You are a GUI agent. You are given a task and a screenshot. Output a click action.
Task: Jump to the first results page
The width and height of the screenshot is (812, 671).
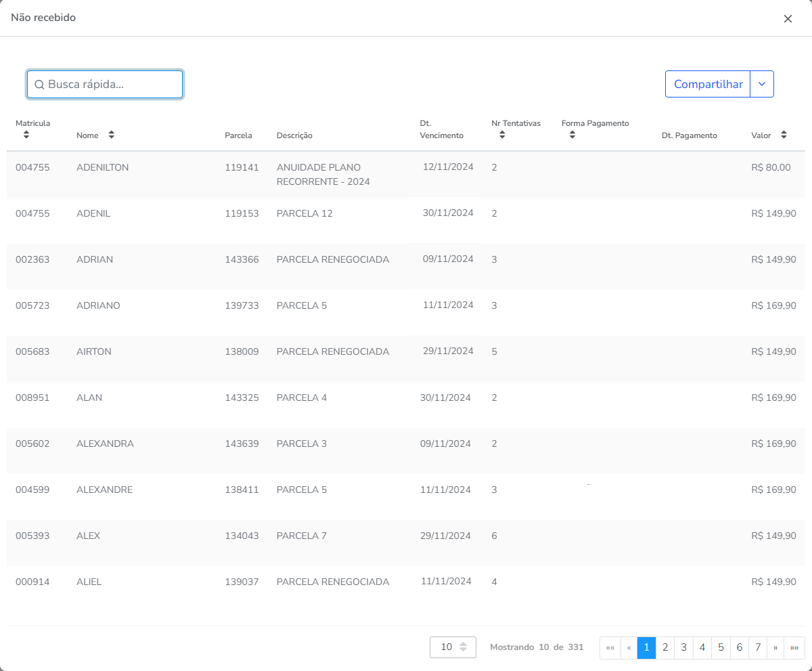pos(610,647)
